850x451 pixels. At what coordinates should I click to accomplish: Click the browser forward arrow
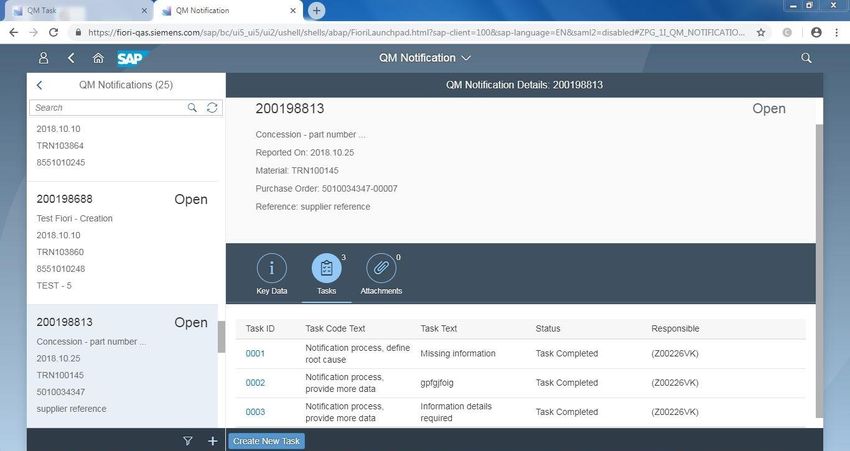click(34, 33)
